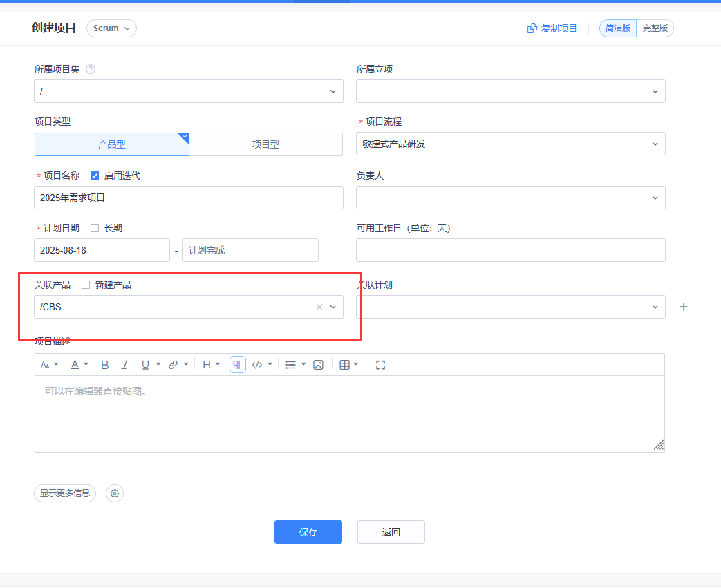This screenshot has height=588, width=721.
Task: Enter fullscreen mode for description editor
Action: tap(380, 365)
